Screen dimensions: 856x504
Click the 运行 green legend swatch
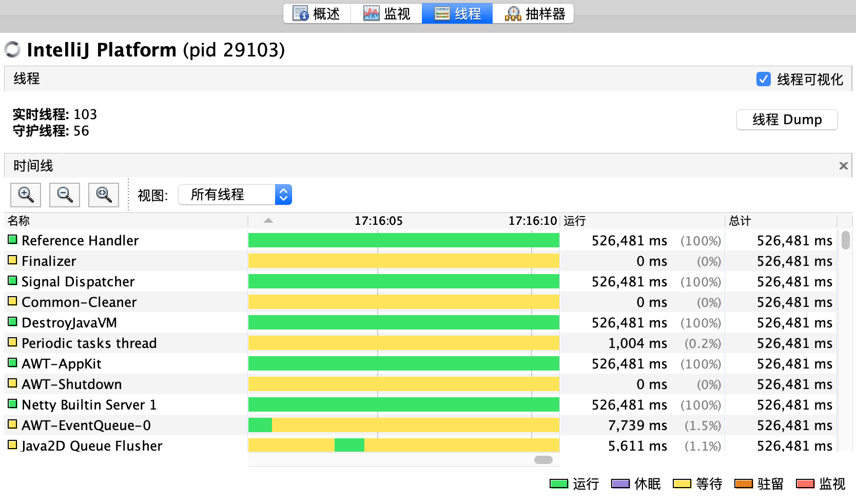coord(558,483)
